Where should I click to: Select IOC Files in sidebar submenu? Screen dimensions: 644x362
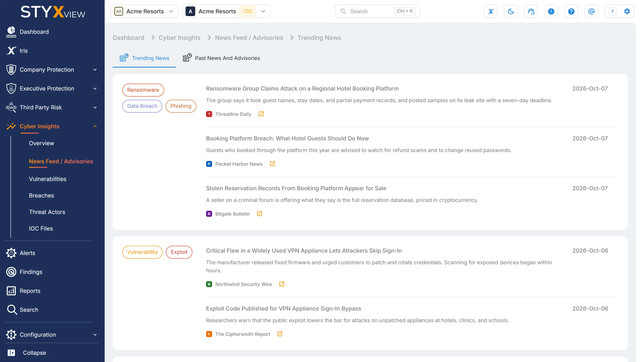41,228
